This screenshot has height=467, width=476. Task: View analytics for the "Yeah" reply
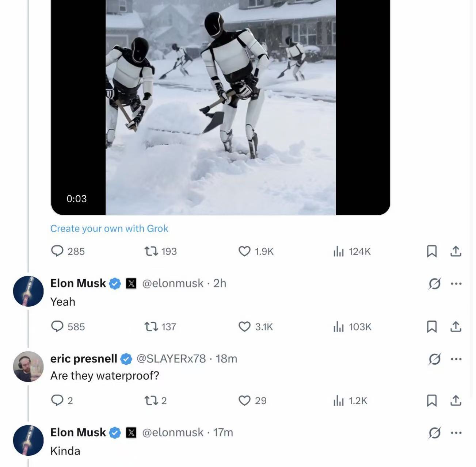[x=339, y=326]
